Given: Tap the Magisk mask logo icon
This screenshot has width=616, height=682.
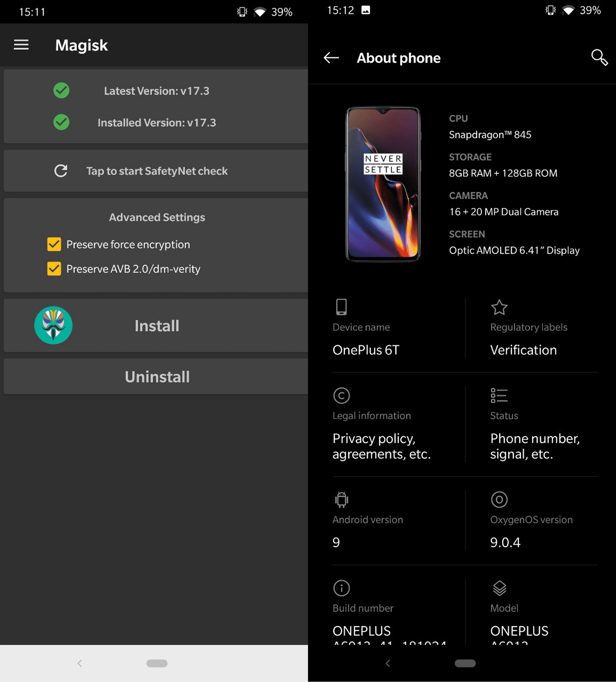Looking at the screenshot, I should tap(54, 325).
